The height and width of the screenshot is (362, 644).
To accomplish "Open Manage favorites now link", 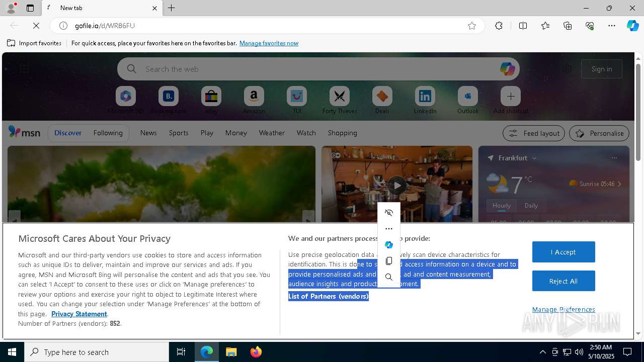I will 269,43.
